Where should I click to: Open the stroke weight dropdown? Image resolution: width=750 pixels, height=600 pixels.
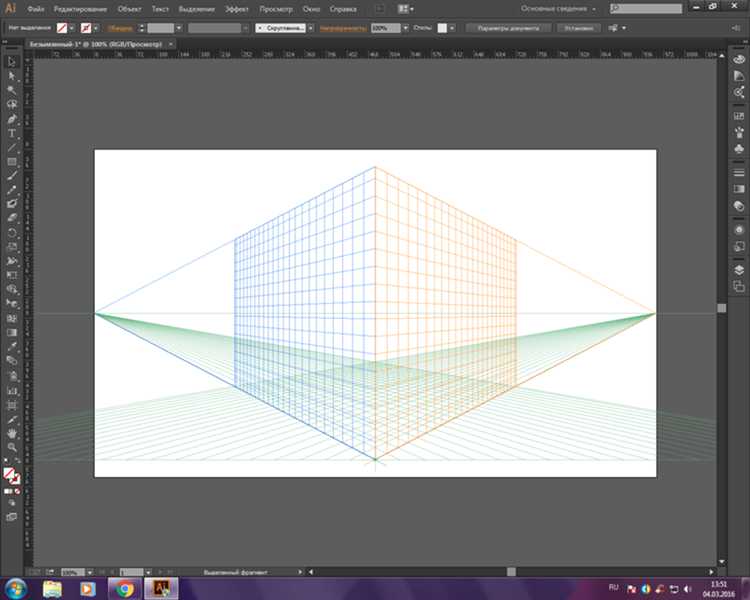[178, 28]
